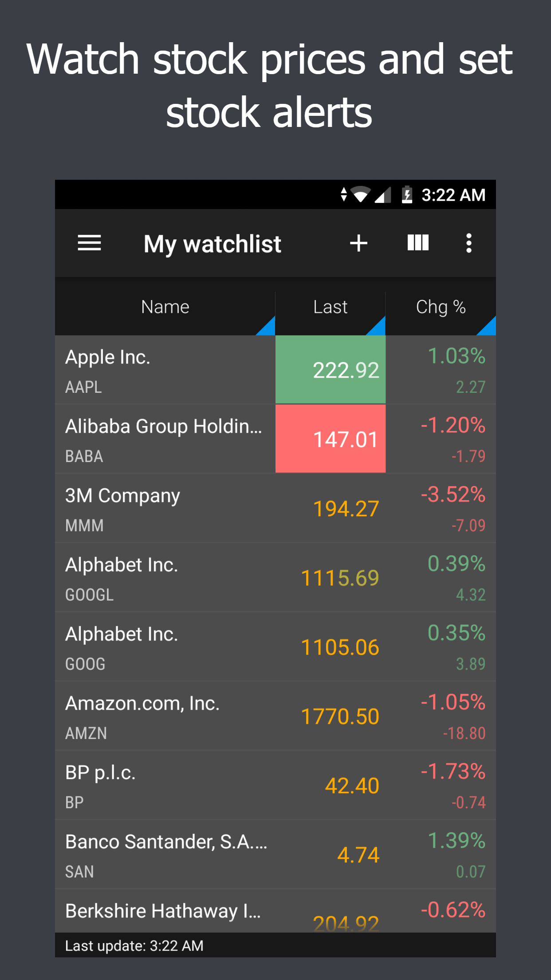Expand the Name column sort dropdown
Screen dimensions: 551x980
point(266,326)
